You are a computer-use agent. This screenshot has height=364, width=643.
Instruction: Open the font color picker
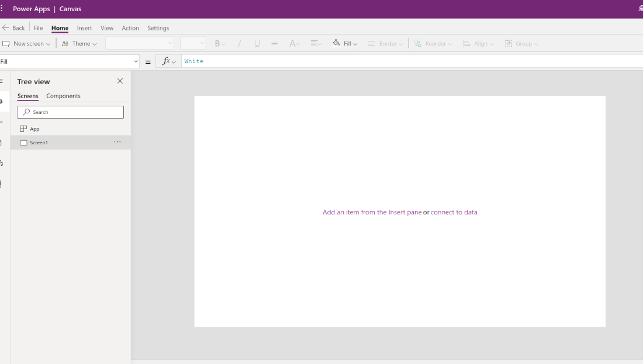(295, 43)
